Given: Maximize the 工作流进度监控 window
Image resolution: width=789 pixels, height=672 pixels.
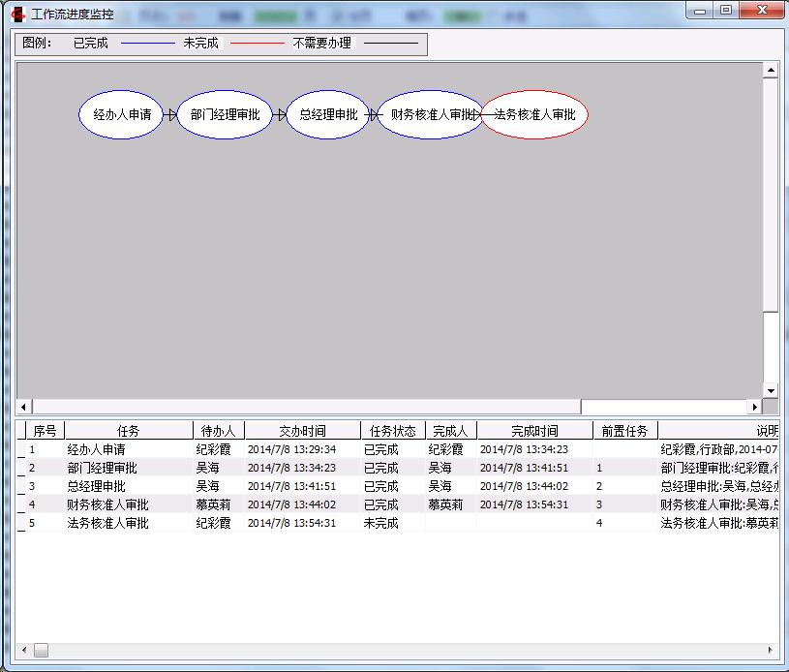Looking at the screenshot, I should pos(725,11).
